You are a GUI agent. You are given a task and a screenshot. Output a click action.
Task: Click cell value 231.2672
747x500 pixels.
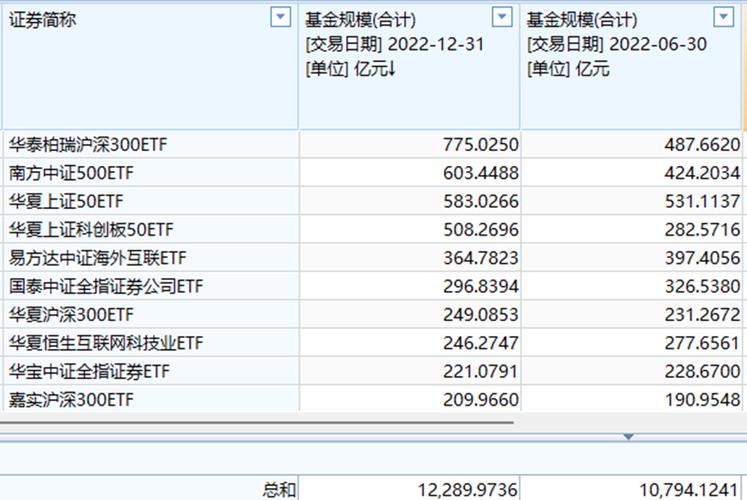point(703,315)
